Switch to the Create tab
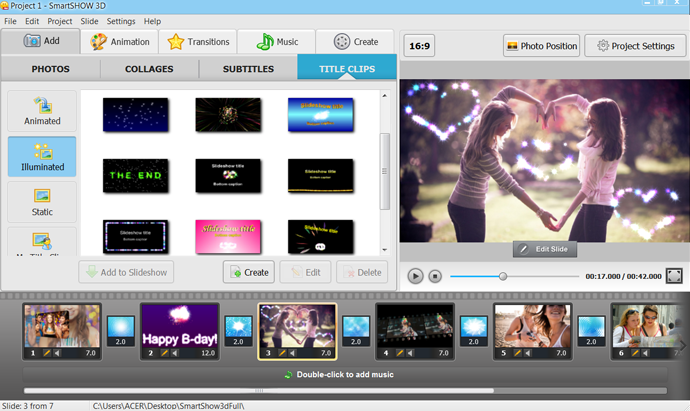 355,42
